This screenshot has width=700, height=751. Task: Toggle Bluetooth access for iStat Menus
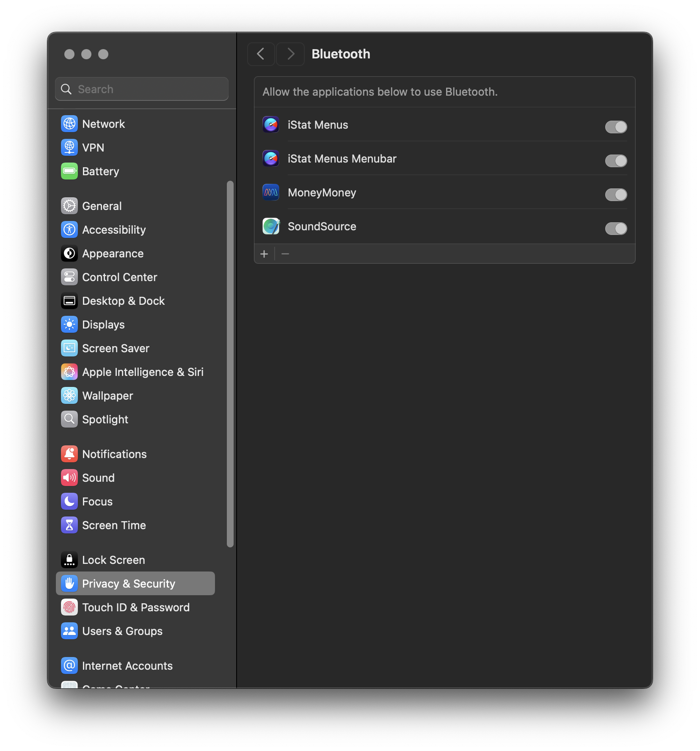click(x=616, y=127)
